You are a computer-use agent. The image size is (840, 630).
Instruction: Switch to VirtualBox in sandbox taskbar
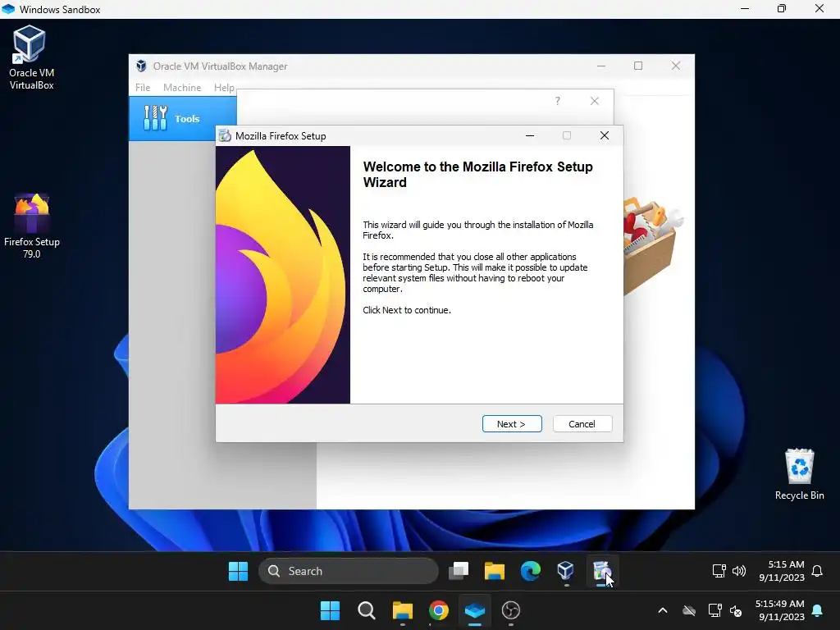pyautogui.click(x=566, y=571)
